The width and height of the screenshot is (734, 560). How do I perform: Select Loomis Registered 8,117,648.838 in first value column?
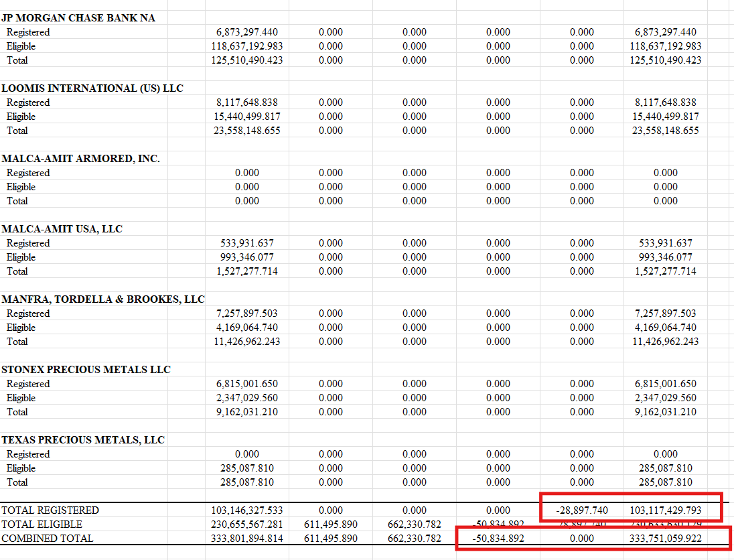(x=247, y=102)
